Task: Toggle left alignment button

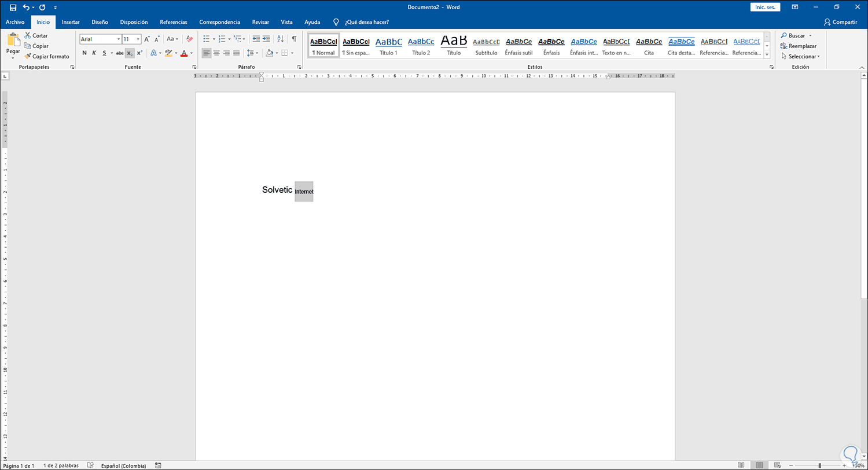Action: click(207, 53)
